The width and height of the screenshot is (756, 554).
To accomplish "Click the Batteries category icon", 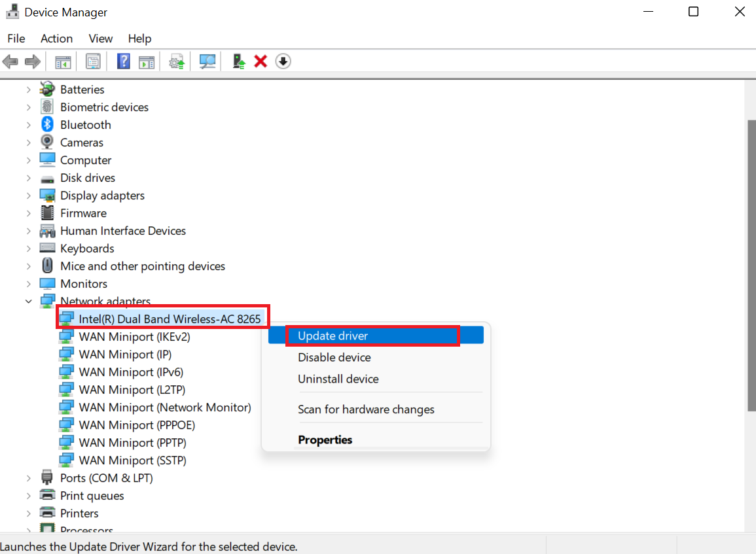I will point(47,89).
